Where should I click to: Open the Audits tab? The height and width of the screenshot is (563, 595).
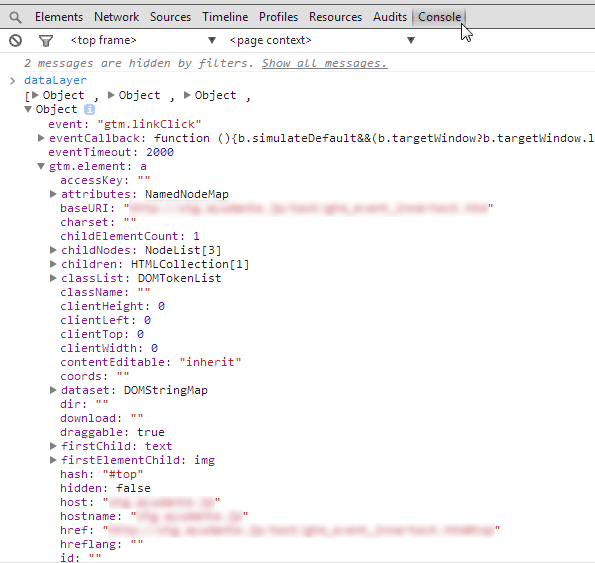click(390, 17)
